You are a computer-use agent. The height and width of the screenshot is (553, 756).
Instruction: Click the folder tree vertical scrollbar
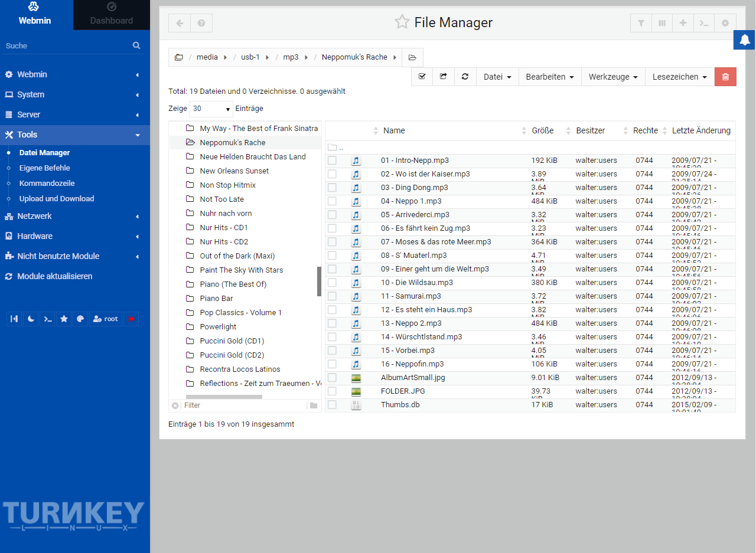[x=320, y=282]
